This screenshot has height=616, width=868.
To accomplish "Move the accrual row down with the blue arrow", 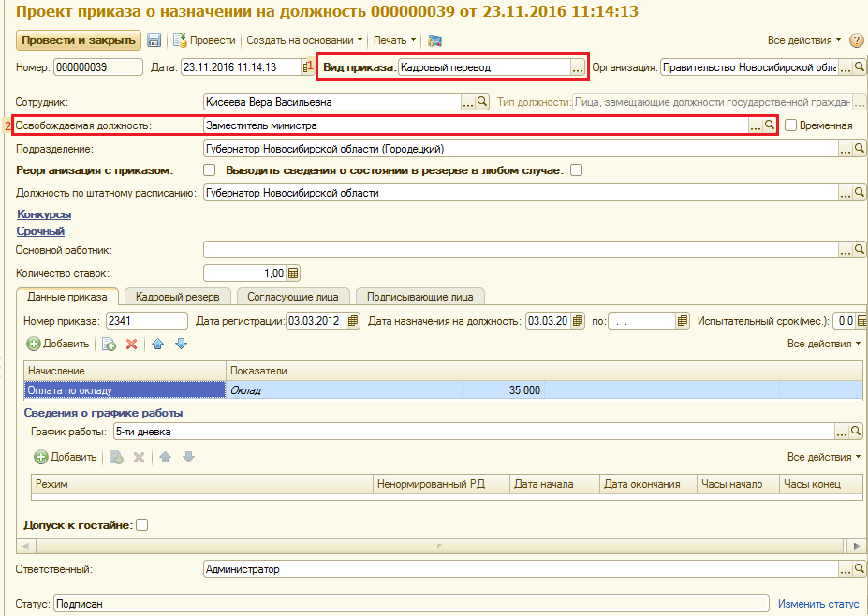I will coord(181,344).
